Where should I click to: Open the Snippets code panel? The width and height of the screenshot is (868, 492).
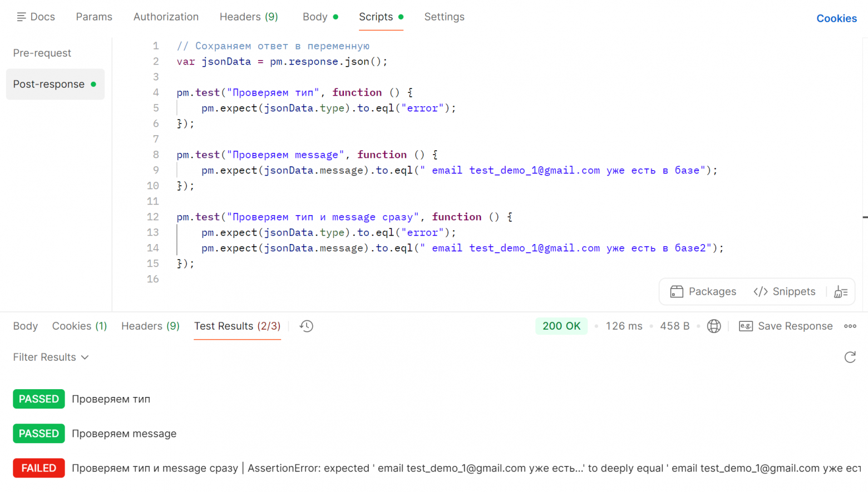[x=785, y=292]
